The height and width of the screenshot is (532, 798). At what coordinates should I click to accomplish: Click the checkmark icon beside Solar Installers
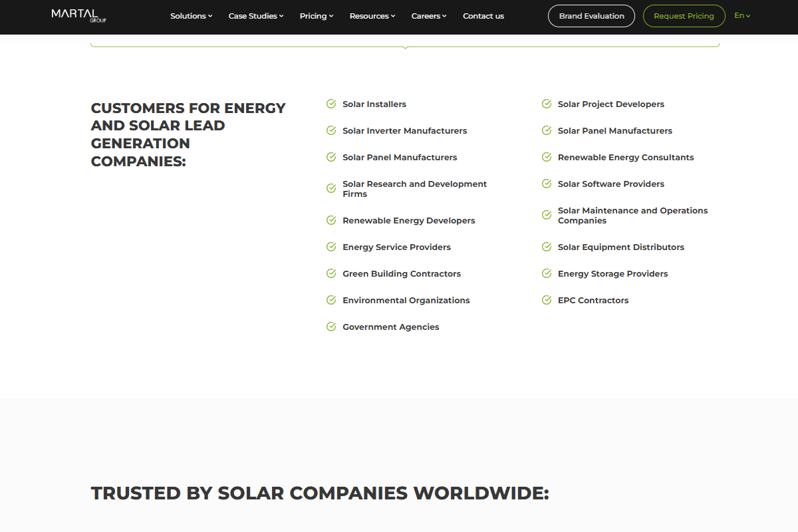pos(331,104)
